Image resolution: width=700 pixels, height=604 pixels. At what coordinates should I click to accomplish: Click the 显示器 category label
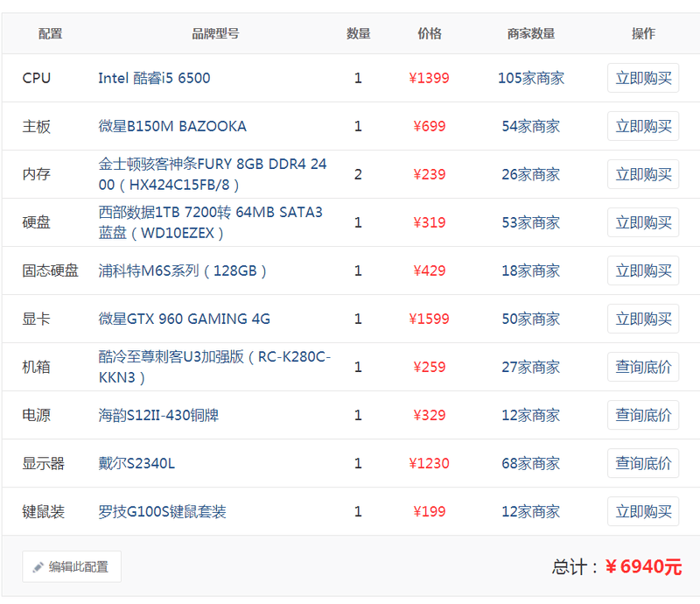[x=43, y=463]
